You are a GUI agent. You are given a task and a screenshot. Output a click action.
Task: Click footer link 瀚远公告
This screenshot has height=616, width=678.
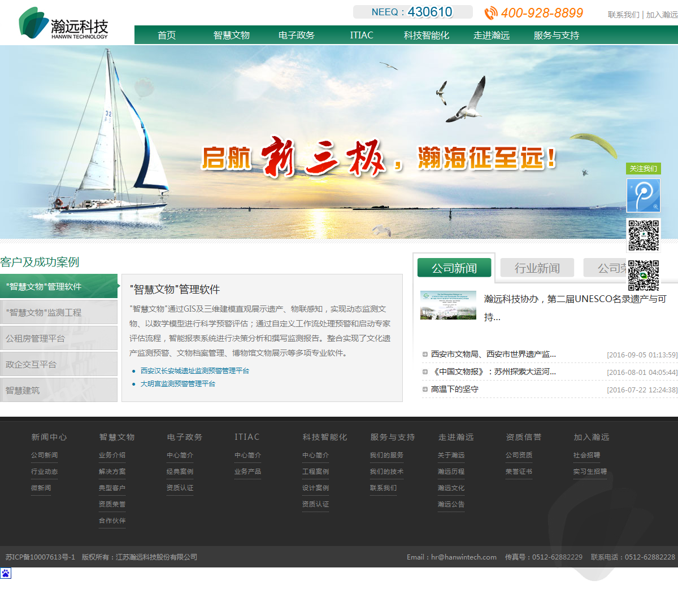coord(451,504)
